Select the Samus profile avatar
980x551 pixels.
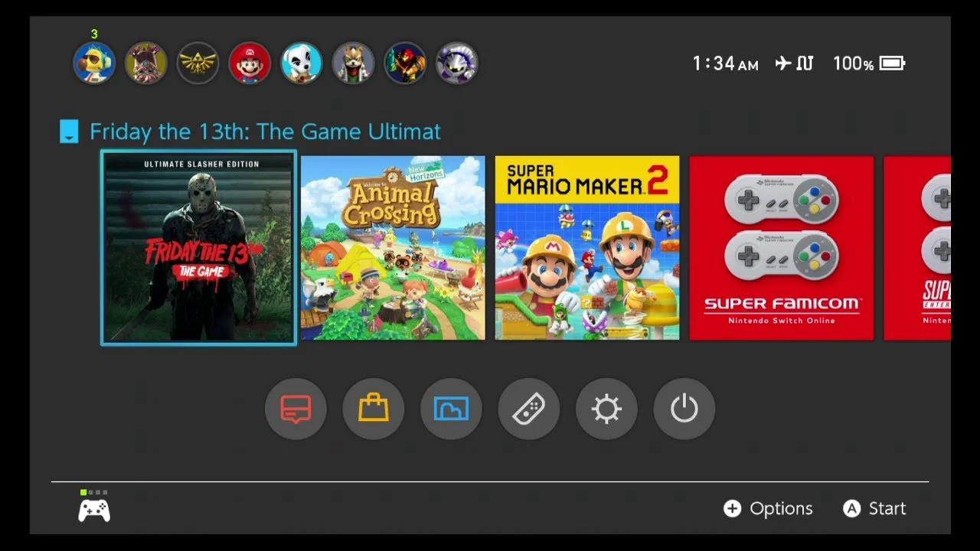click(404, 64)
